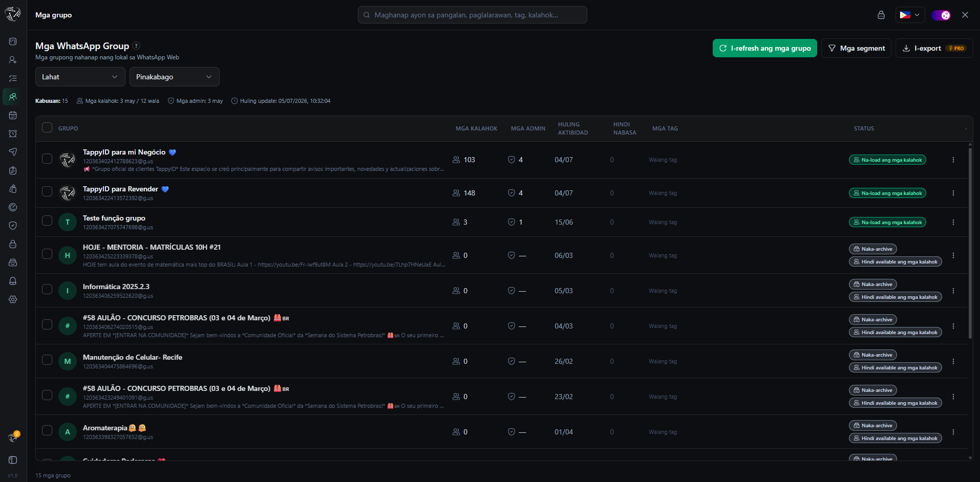Open the task list sidebar icon
Screen dimensions: 980x482
[13, 78]
